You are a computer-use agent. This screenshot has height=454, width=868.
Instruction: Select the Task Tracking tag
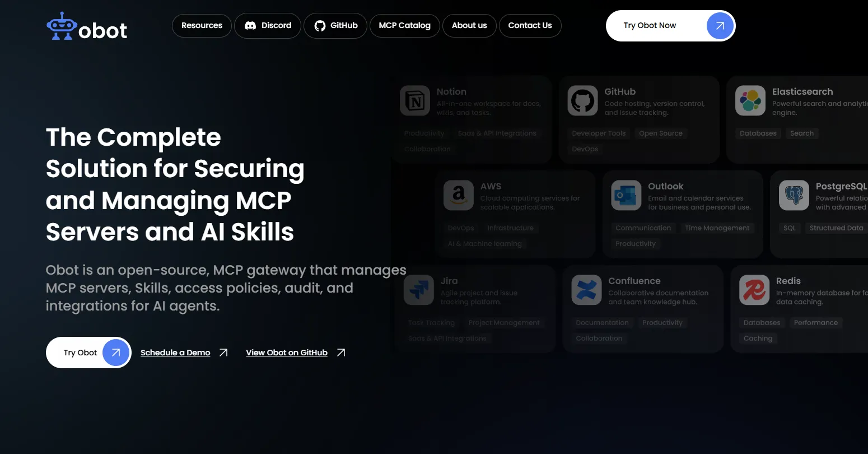coord(432,323)
